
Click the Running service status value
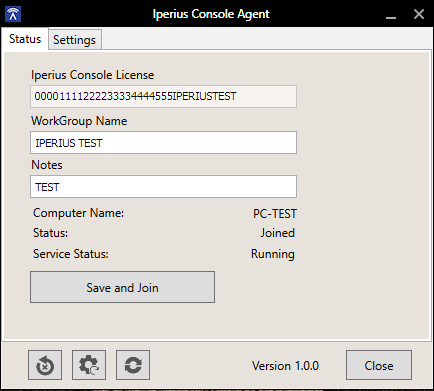pos(273,254)
